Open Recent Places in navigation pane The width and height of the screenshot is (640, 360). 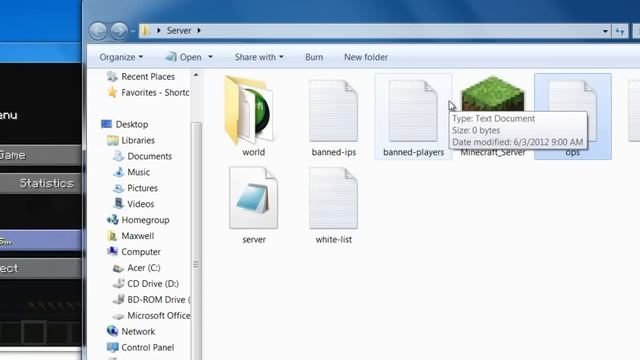141,77
